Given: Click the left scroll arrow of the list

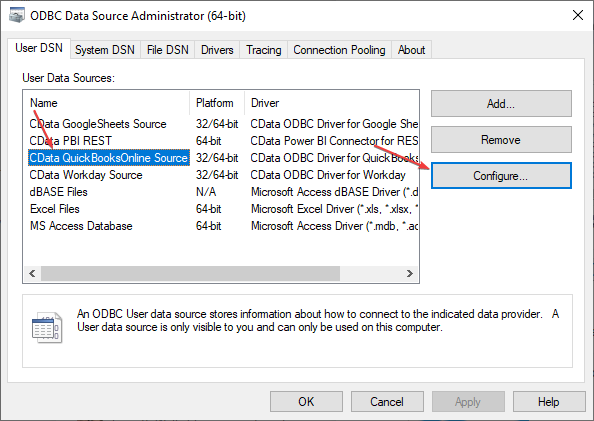Looking at the screenshot, I should (32, 274).
